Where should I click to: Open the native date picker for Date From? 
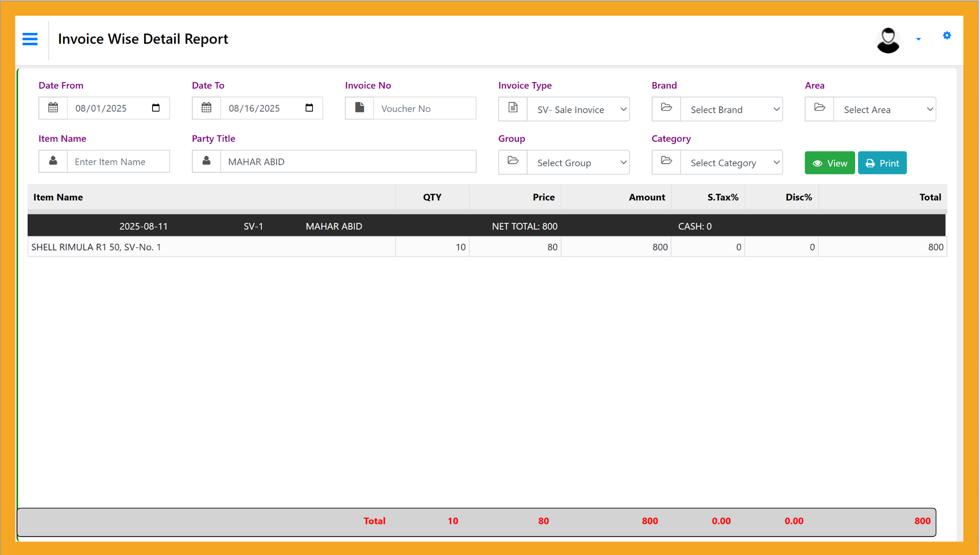pyautogui.click(x=155, y=108)
